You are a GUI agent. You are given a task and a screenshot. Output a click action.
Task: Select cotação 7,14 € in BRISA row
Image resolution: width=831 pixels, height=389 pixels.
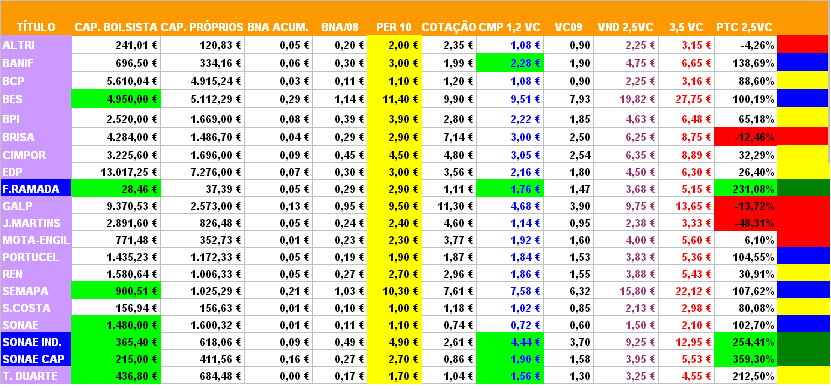(x=449, y=137)
